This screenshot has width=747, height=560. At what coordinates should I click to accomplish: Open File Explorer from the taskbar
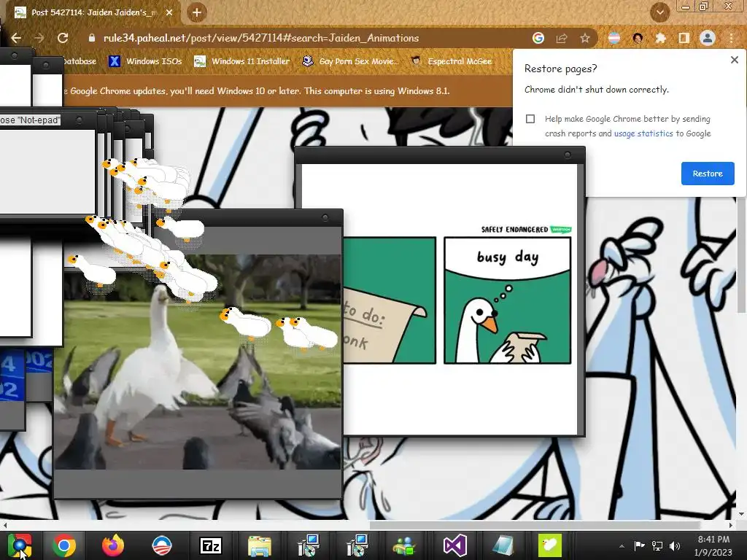pyautogui.click(x=260, y=545)
